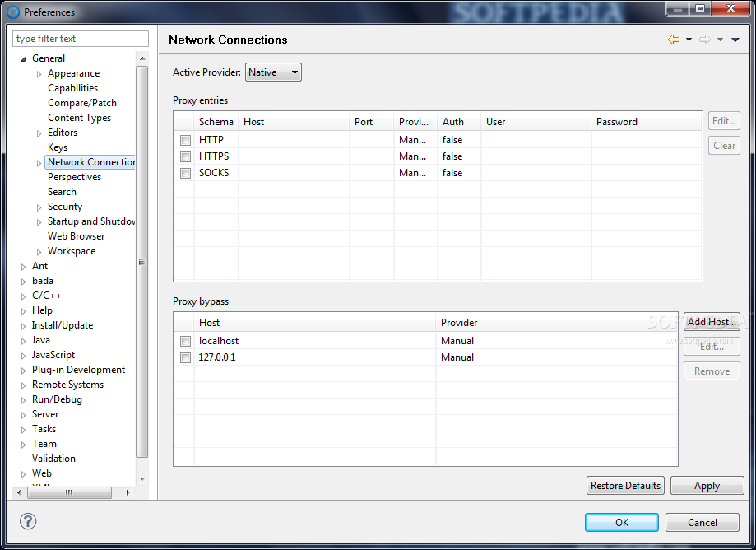Click the Password column header

pos(646,122)
